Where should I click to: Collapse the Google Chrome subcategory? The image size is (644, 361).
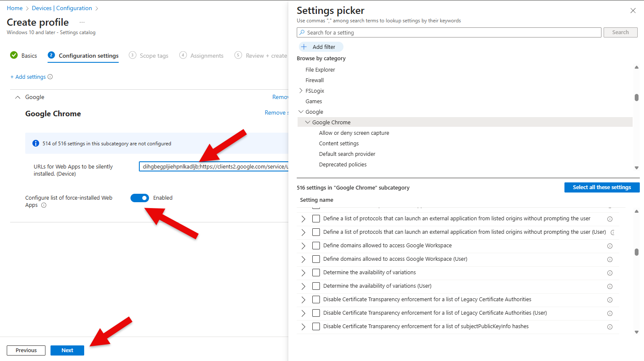307,122
